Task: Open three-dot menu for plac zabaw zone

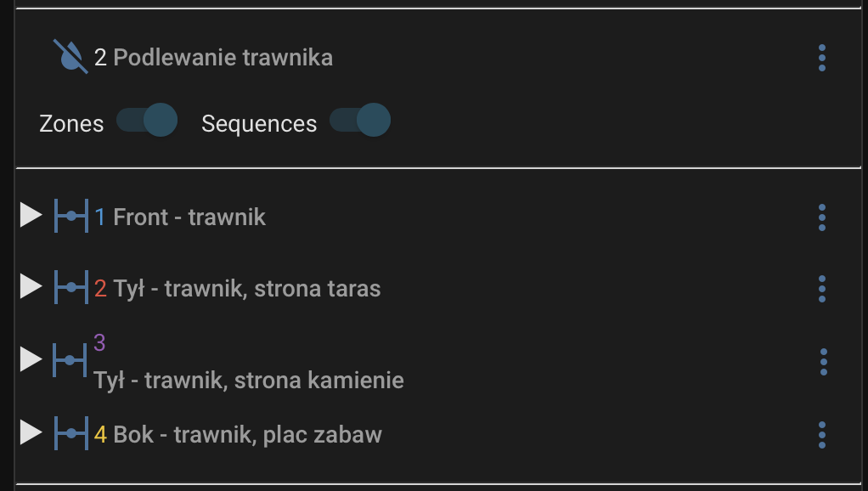Action: pyautogui.click(x=821, y=435)
